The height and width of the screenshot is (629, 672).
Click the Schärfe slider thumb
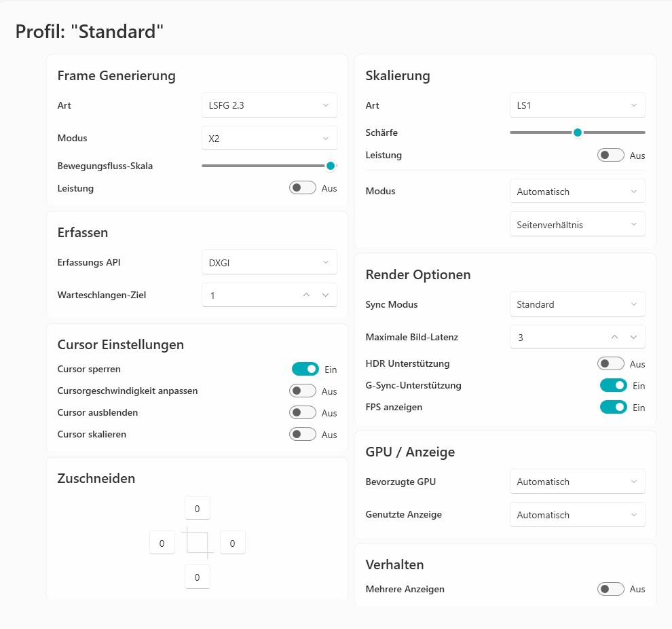click(578, 132)
